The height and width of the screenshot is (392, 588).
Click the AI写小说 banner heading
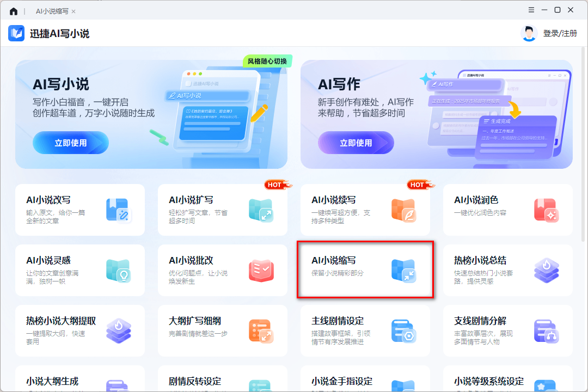[x=61, y=84]
